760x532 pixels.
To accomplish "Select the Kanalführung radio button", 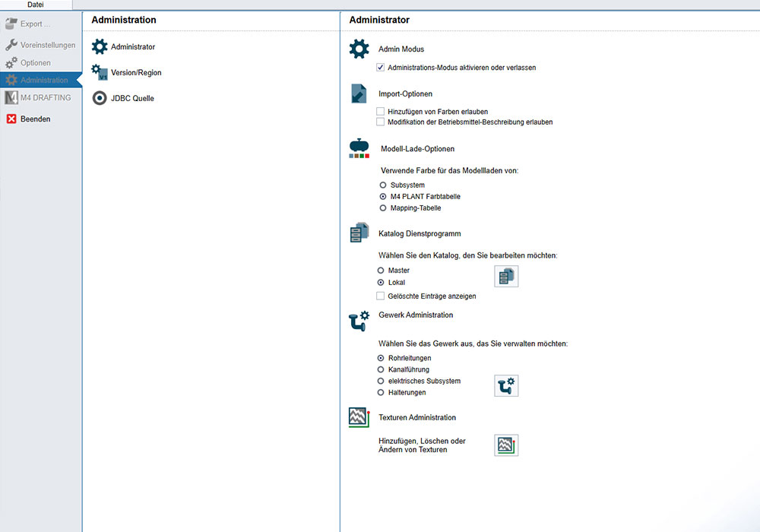I will coord(381,369).
